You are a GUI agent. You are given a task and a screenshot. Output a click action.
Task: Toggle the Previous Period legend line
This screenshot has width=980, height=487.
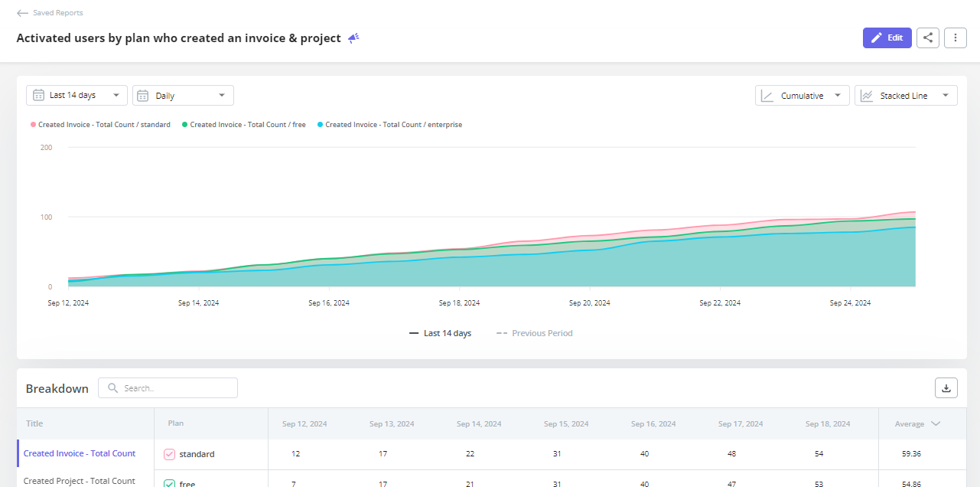tap(534, 333)
